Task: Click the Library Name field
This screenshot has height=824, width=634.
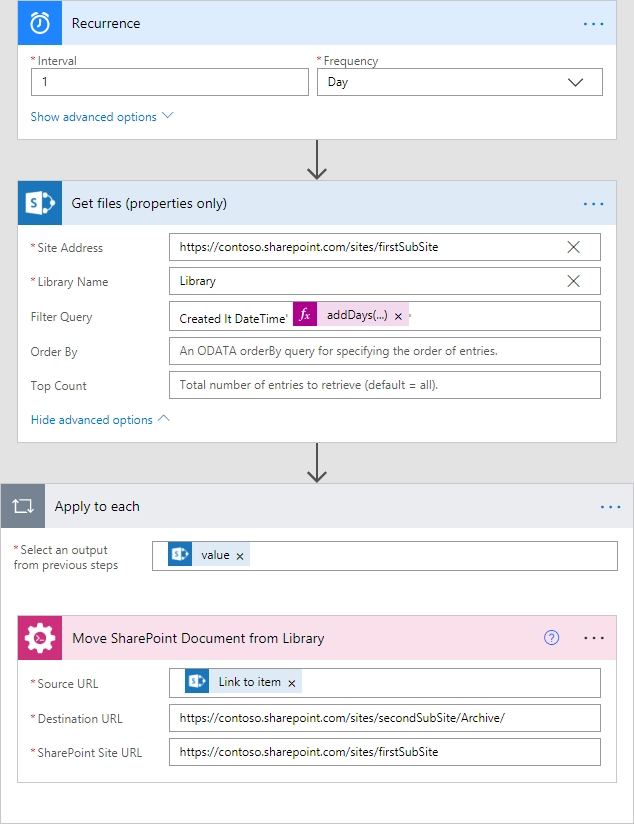Action: coord(385,281)
